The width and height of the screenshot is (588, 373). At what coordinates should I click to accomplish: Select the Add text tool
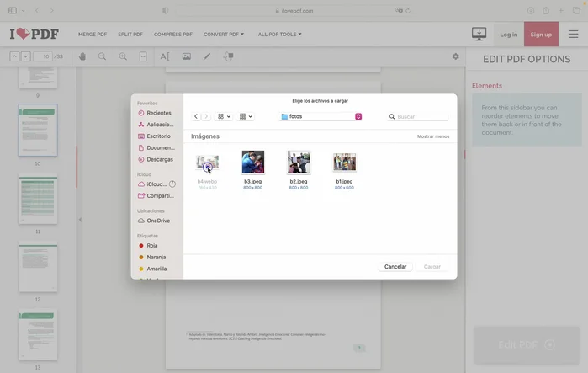(x=165, y=56)
